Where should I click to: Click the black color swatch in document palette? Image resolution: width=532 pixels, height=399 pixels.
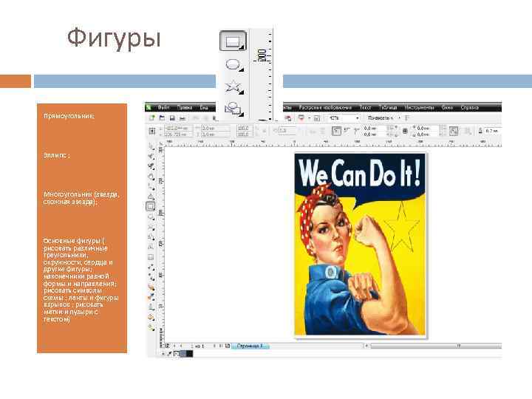190,354
